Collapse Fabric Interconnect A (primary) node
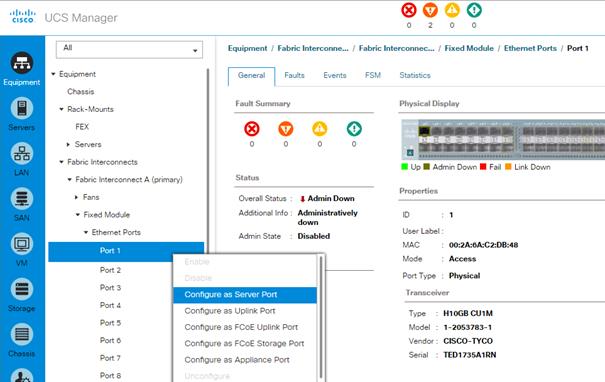 [69, 179]
